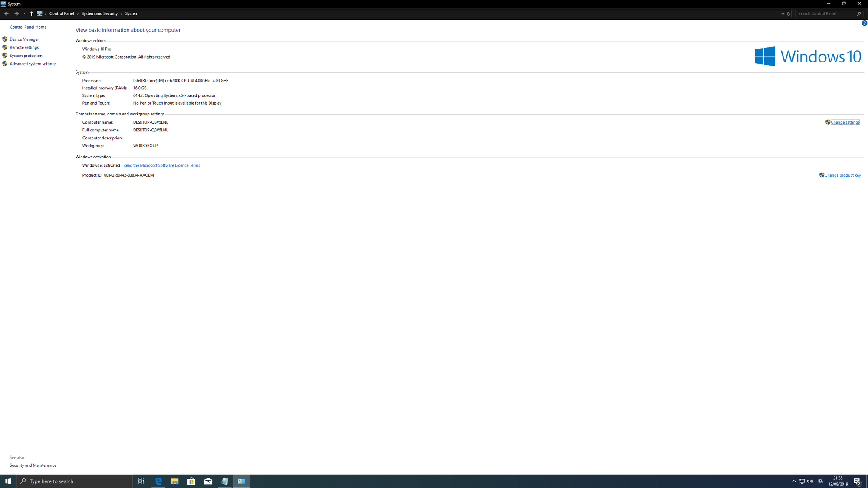
Task: Select Control Panel in breadcrumb
Action: click(x=62, y=13)
